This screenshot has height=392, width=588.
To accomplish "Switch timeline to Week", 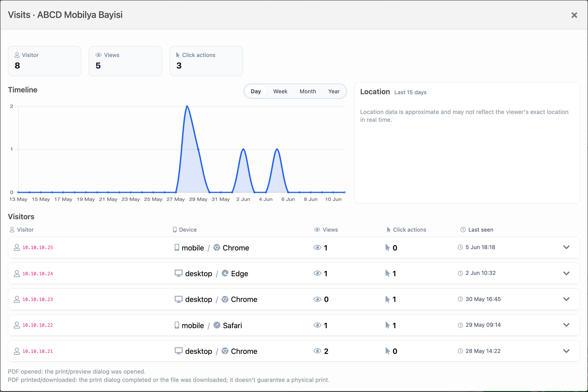I will 280,91.
